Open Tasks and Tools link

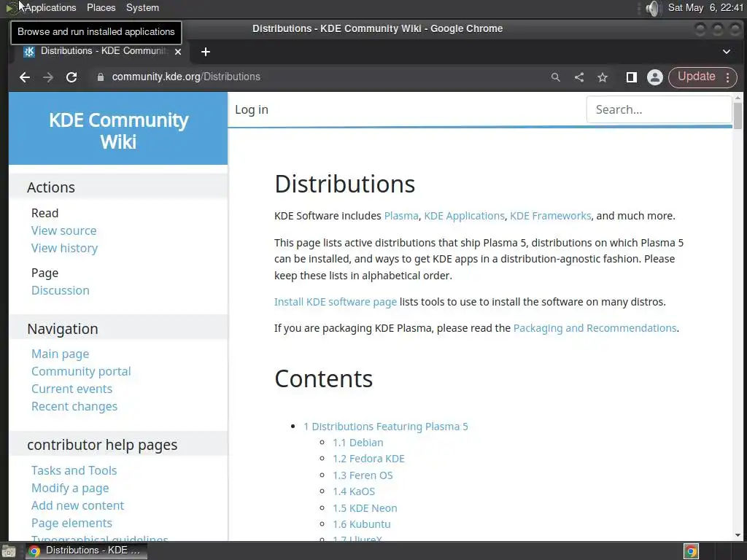point(74,470)
